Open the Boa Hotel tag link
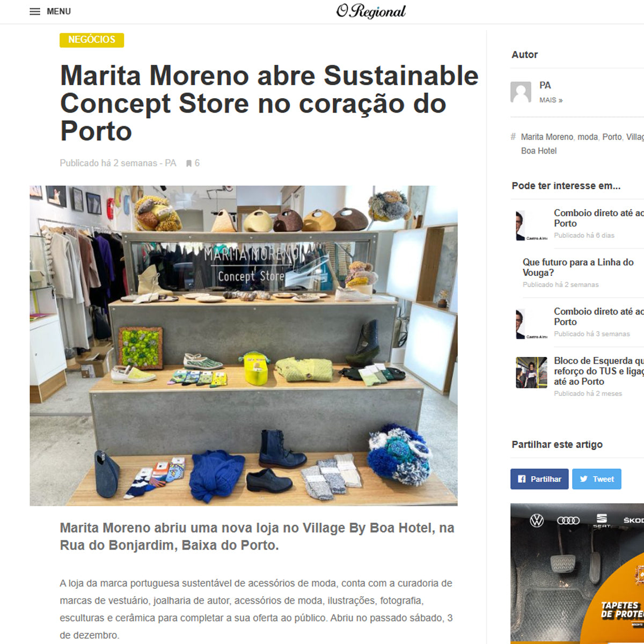The width and height of the screenshot is (644, 644). click(539, 151)
